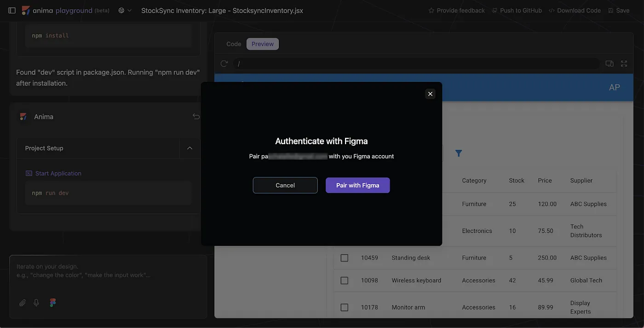Open fullscreen preview via expand icon
Image resolution: width=644 pixels, height=328 pixels.
(624, 63)
